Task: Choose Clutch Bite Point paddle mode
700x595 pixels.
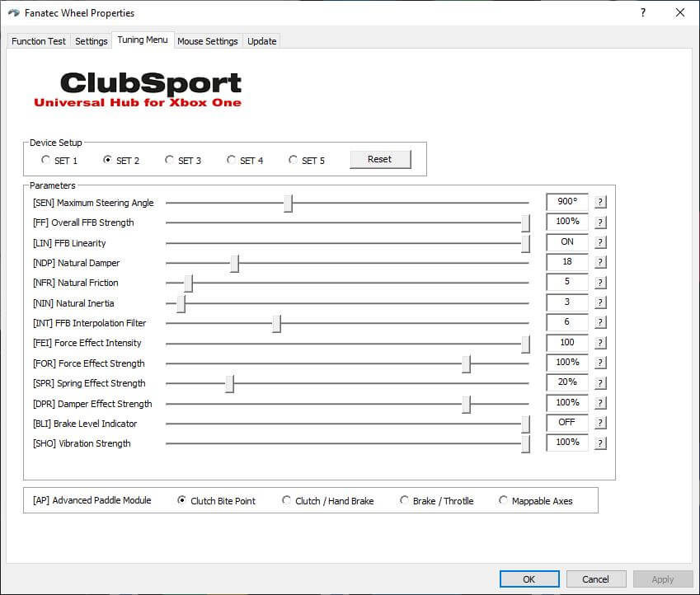Action: [x=217, y=500]
